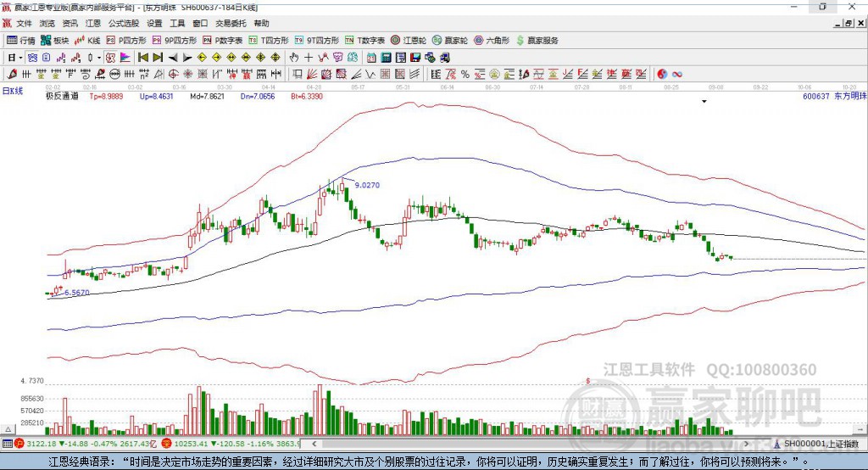Select the Gann fan lines tool
Screen dimensions: 868x470
tap(312, 74)
